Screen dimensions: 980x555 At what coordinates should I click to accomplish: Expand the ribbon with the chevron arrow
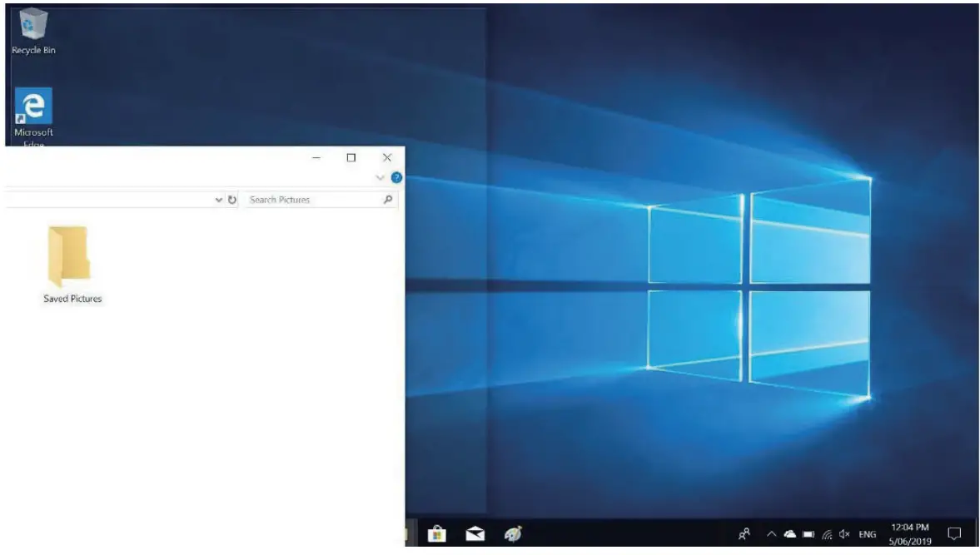pyautogui.click(x=380, y=176)
